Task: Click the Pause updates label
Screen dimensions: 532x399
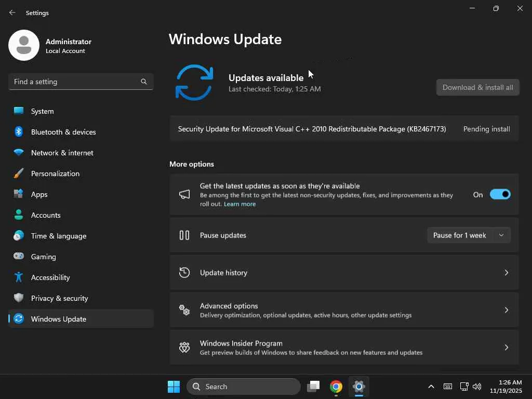Action: tap(223, 235)
